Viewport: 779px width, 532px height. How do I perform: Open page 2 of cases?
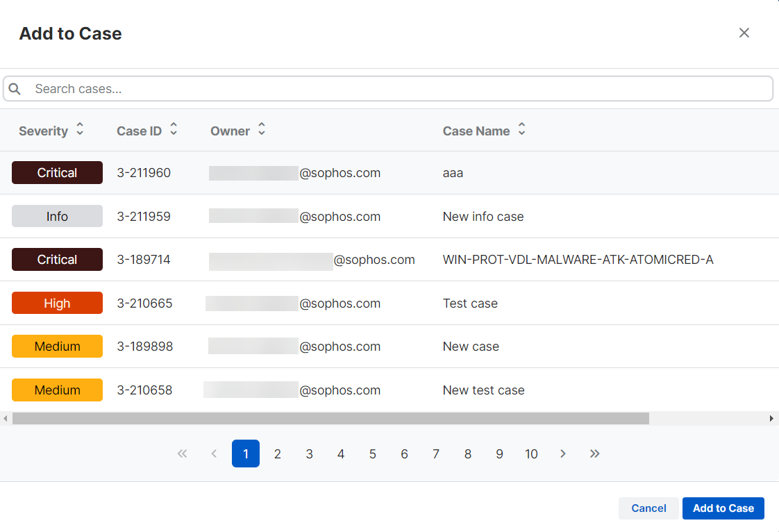tap(278, 454)
